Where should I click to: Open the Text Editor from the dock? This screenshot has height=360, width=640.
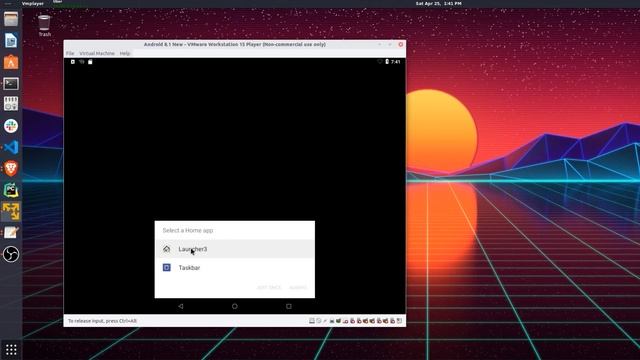pyautogui.click(x=11, y=233)
